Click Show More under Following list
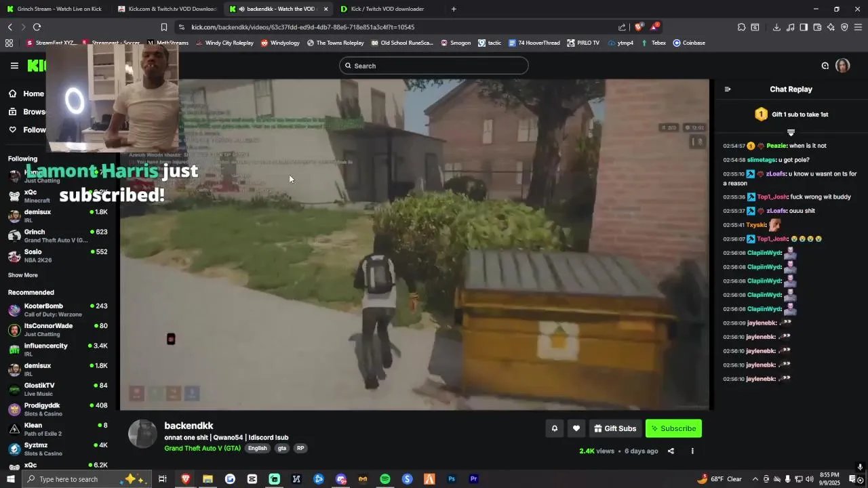 pyautogui.click(x=23, y=275)
